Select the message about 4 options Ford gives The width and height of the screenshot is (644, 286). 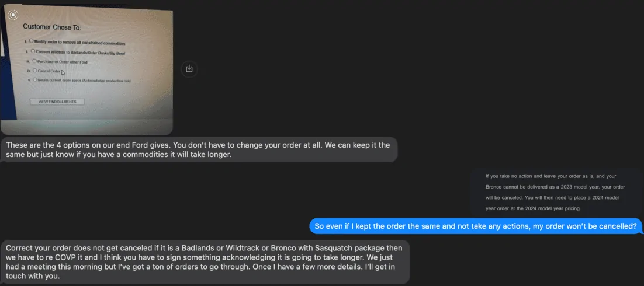(199, 150)
